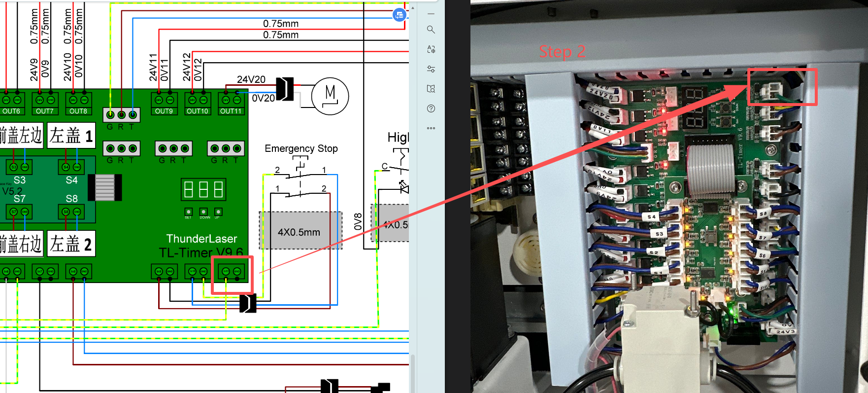This screenshot has width=868, height=393.
Task: Click the OUT11 terminal label
Action: pyautogui.click(x=231, y=111)
